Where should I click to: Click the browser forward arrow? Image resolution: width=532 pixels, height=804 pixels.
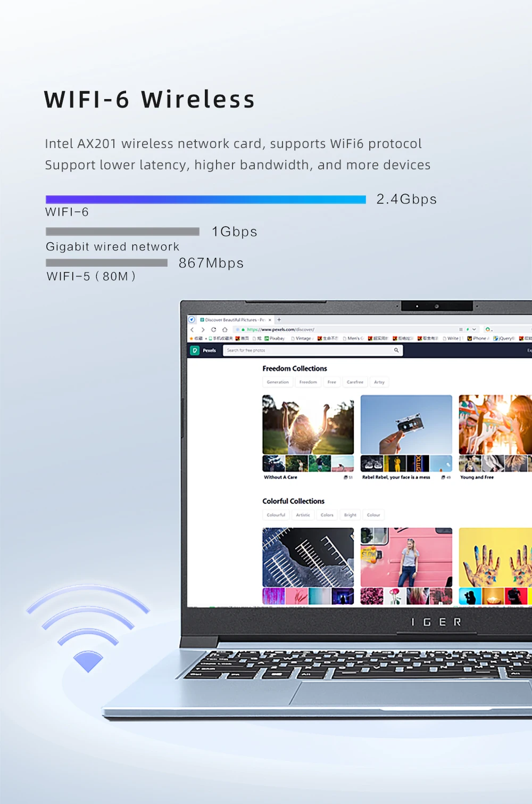[x=203, y=330]
